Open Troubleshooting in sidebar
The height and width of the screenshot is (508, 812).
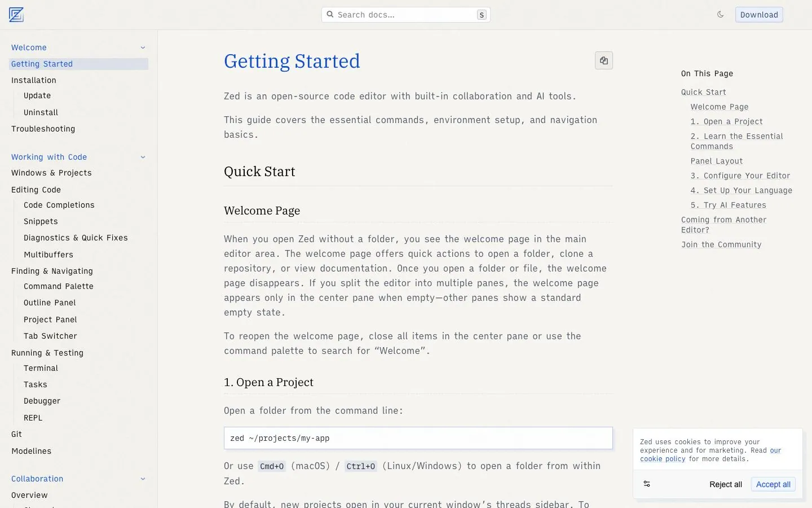point(43,129)
